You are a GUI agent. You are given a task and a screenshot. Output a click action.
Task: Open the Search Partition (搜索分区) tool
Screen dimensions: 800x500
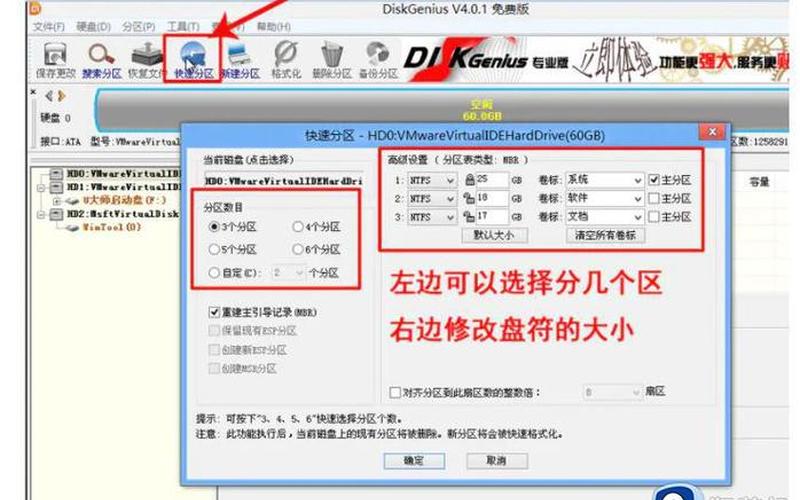[102, 60]
